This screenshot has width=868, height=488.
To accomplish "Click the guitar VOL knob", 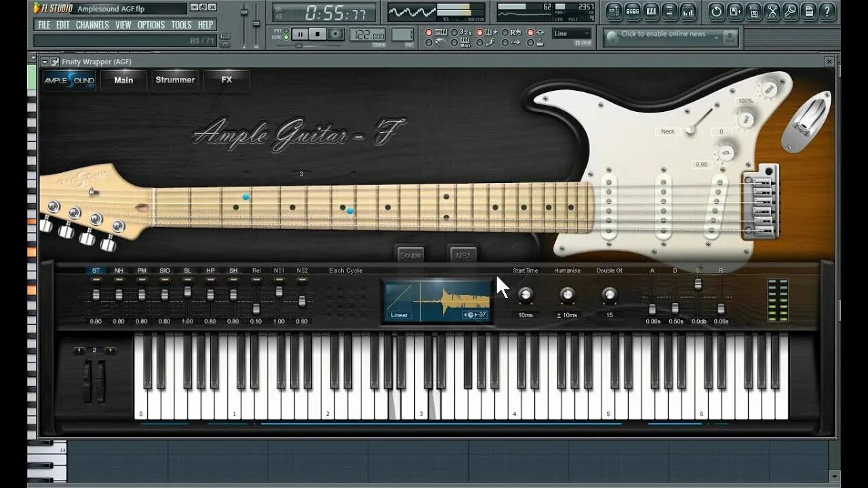I will [726, 152].
